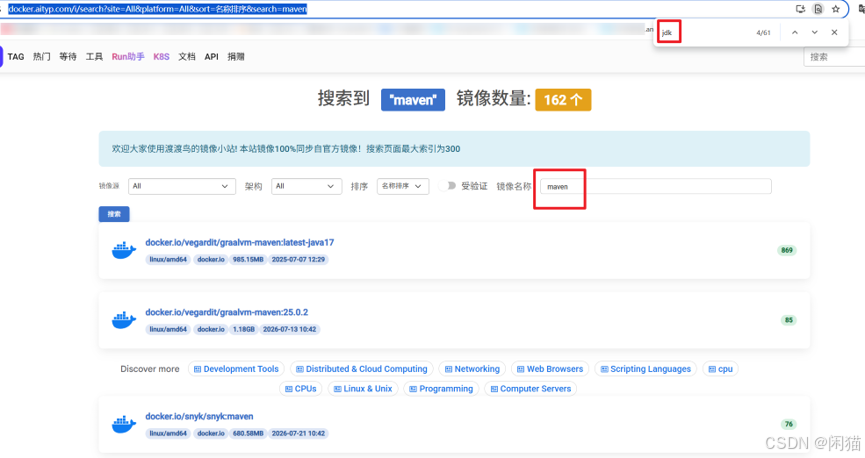
Task: Click the browser address bar URL
Action: point(158,9)
